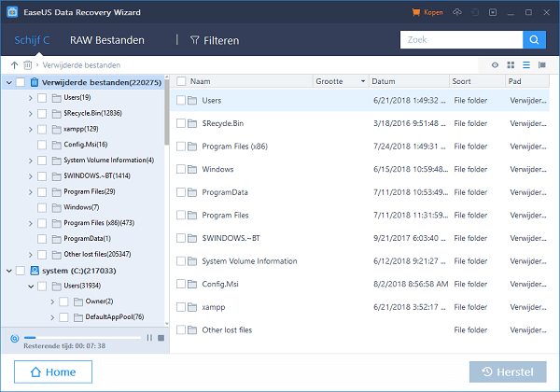Click the Users folder icon in file list
The width and height of the screenshot is (560, 392).
(x=192, y=100)
